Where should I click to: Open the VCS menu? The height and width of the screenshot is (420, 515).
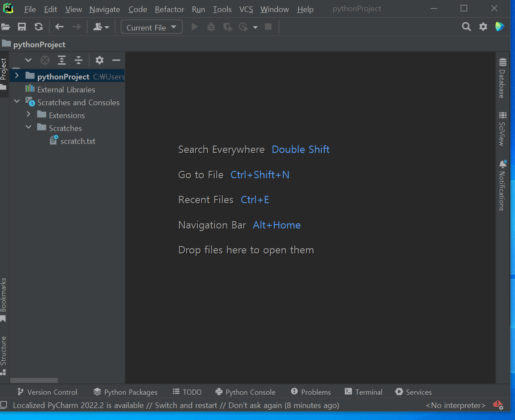coord(246,9)
